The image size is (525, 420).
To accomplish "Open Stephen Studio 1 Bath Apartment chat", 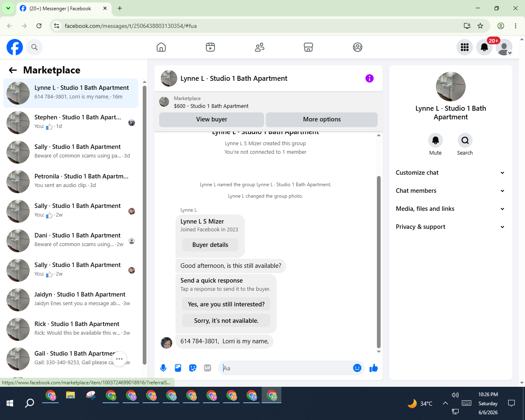I will tap(71, 123).
